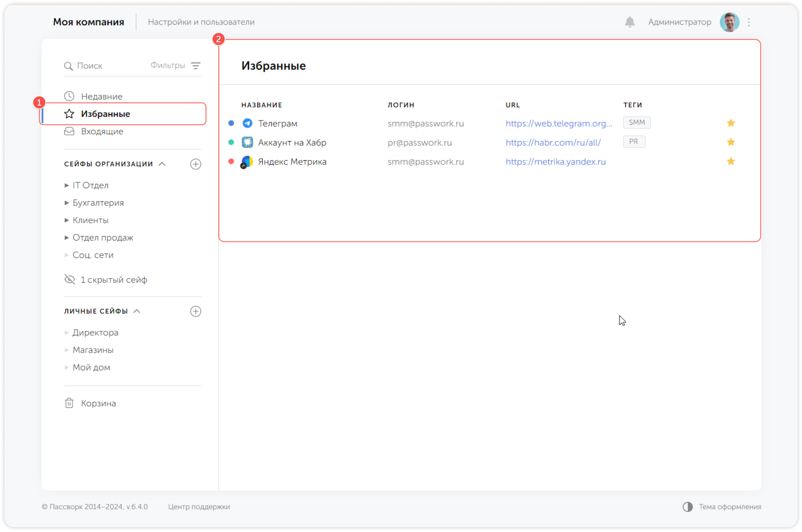Image resolution: width=802 pixels, height=532 pixels.
Task: Show the 1 hidden vault
Action: click(x=113, y=280)
